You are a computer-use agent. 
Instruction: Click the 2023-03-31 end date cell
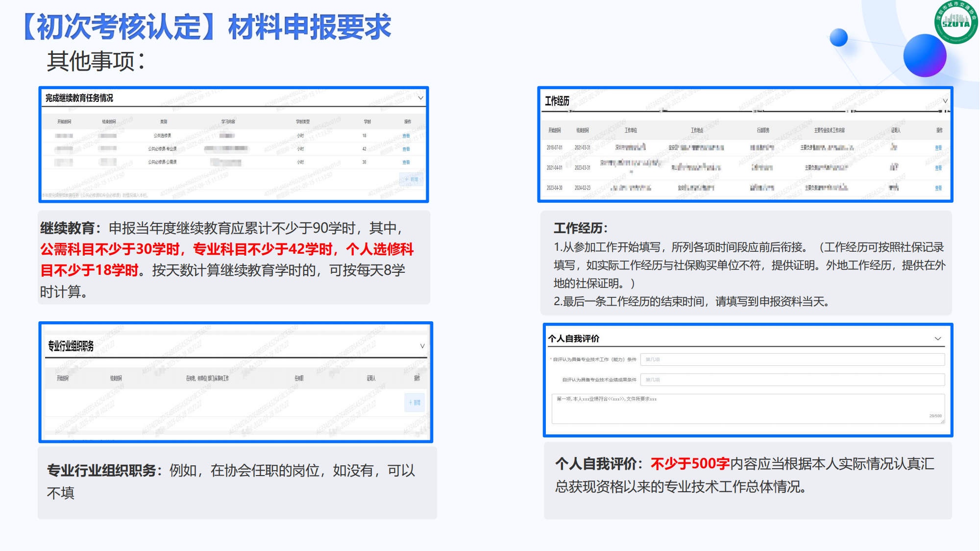[x=583, y=168]
